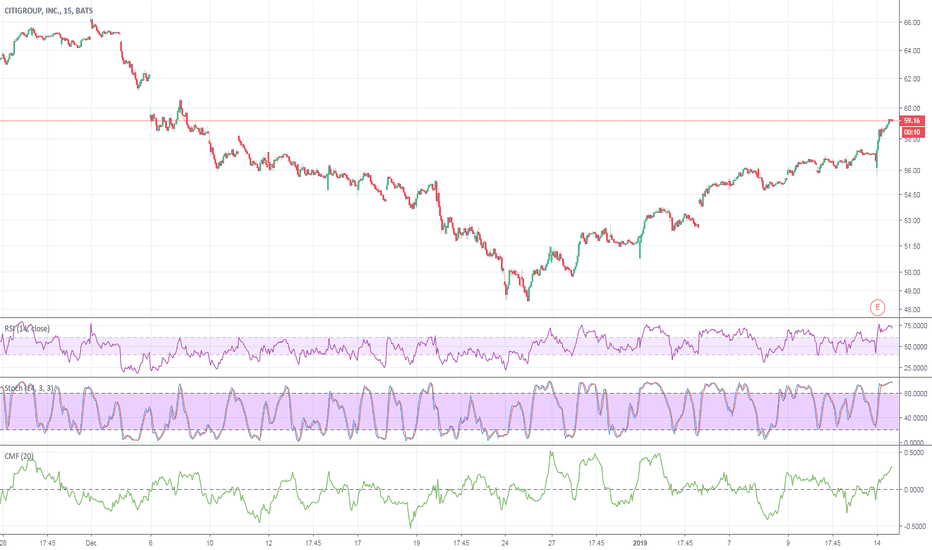This screenshot has width=932, height=550.
Task: Click the red 59.16 current price label
Action: (x=912, y=121)
